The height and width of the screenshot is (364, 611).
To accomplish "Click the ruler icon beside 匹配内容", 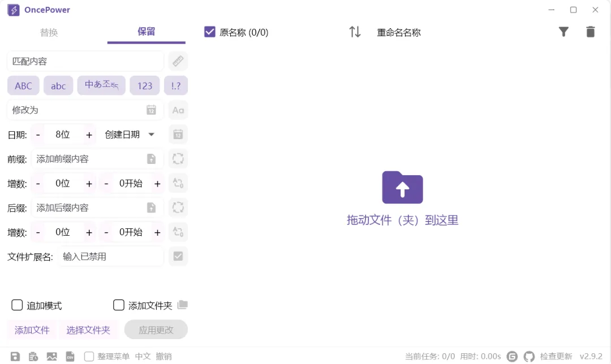I will point(178,61).
